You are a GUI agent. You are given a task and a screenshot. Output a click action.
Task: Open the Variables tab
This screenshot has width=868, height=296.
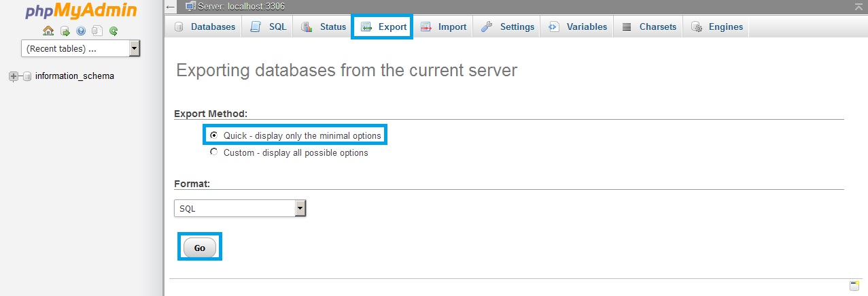[577, 27]
